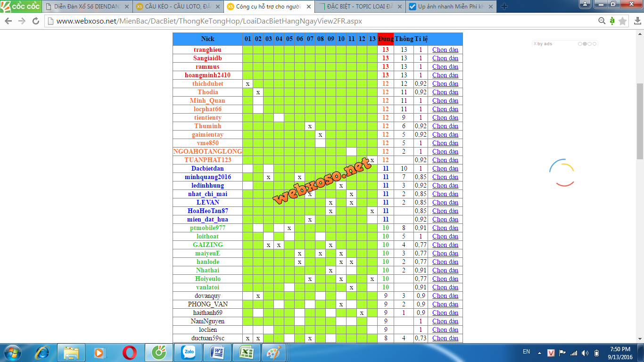Click Chọn dàn for rammus
This screenshot has height=362, width=644.
[445, 66]
